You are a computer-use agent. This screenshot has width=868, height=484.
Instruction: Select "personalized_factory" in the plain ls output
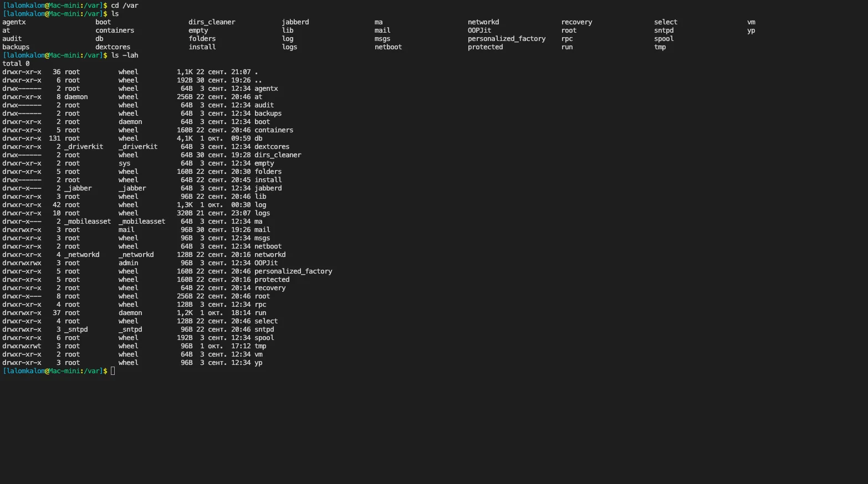tap(507, 39)
